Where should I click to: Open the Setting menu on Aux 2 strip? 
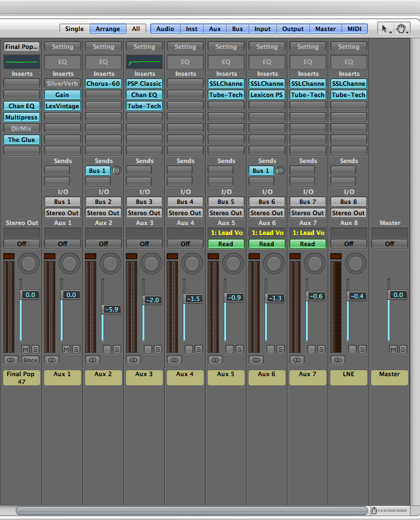(x=104, y=47)
